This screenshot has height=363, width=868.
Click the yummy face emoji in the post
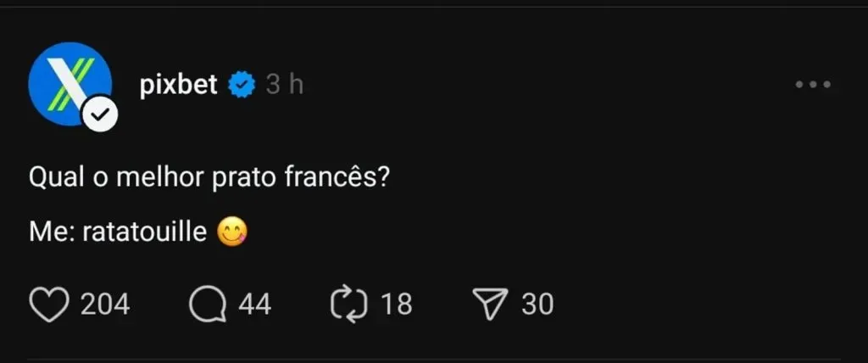[x=232, y=232]
